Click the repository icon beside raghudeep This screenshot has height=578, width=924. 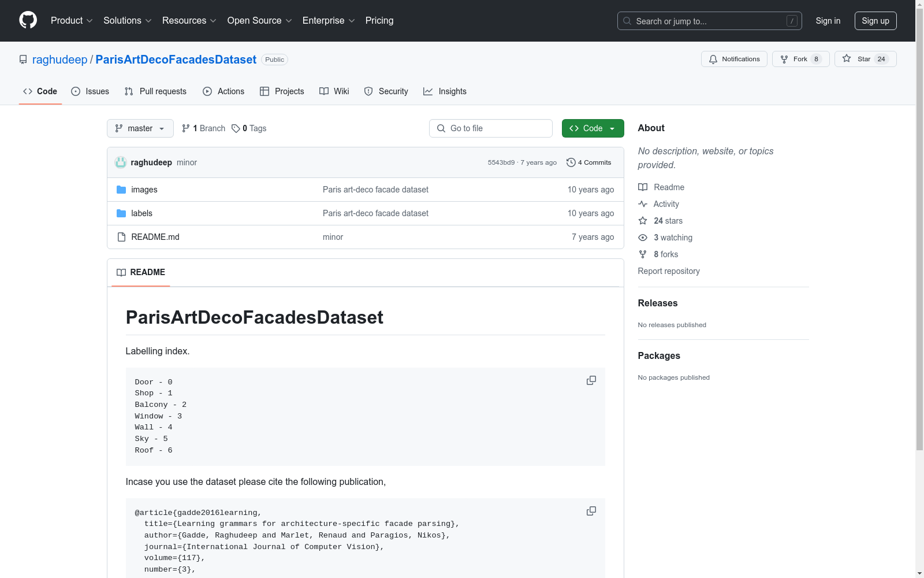[x=23, y=60]
